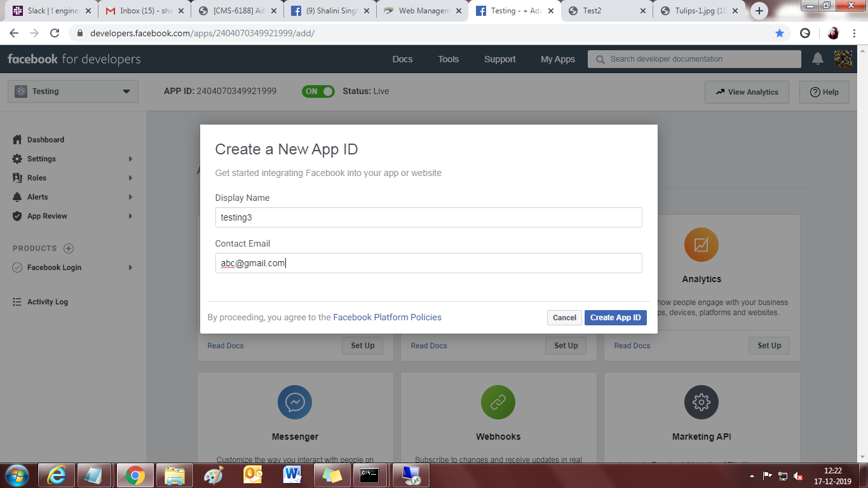Open Chrome's three-dot menu
Image resolution: width=868 pixels, height=488 pixels.
click(855, 33)
